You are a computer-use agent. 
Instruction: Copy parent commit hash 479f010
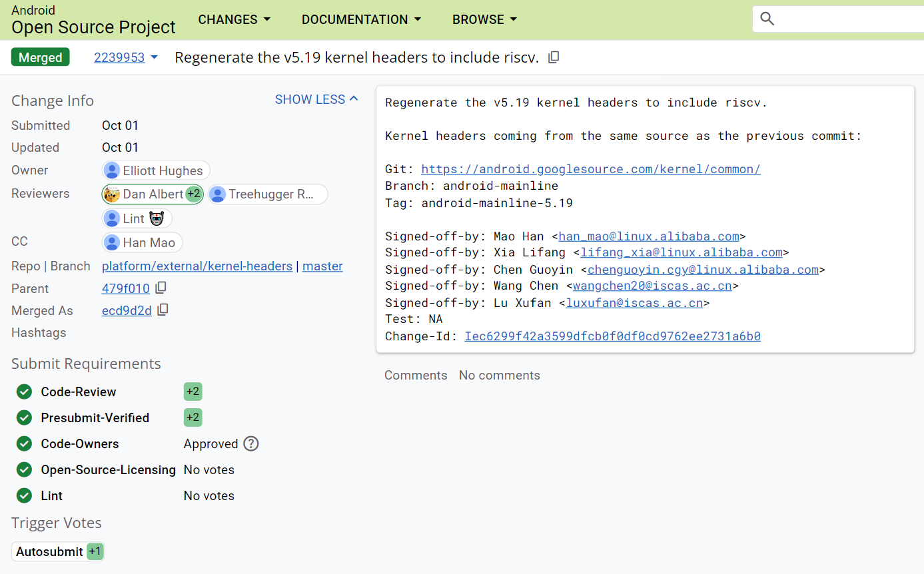pyautogui.click(x=161, y=288)
